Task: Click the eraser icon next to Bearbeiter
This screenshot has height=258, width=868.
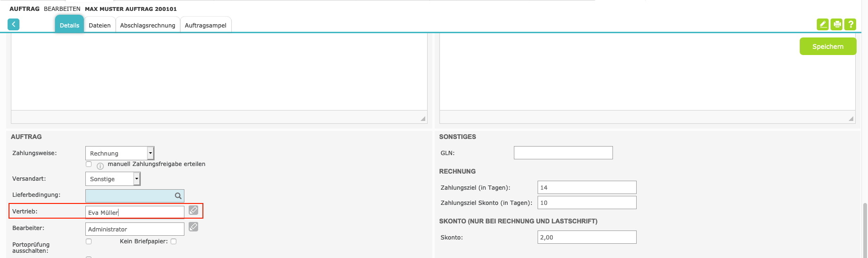Action: point(193,227)
